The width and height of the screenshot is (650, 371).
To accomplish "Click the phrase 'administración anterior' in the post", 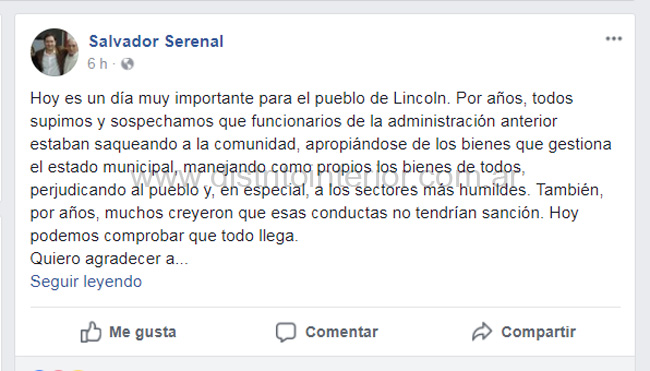I will coord(472,121).
